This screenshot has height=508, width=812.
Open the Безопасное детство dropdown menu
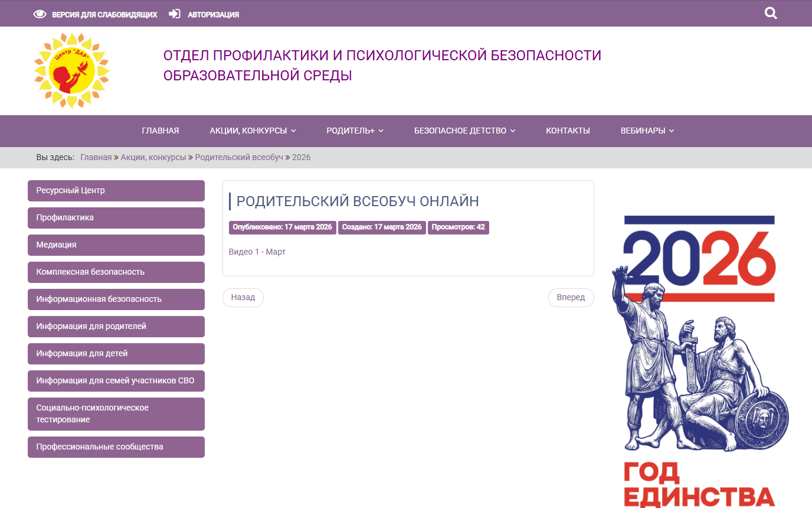[x=464, y=131]
